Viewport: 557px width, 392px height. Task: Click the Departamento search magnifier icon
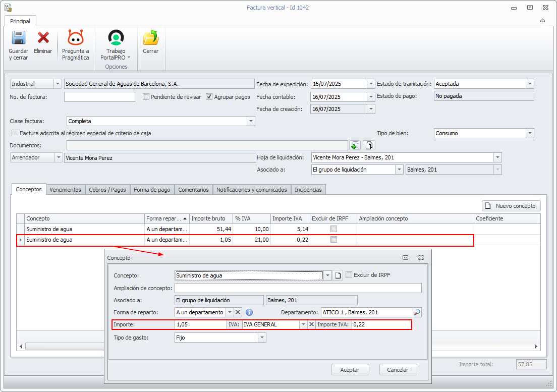[417, 312]
